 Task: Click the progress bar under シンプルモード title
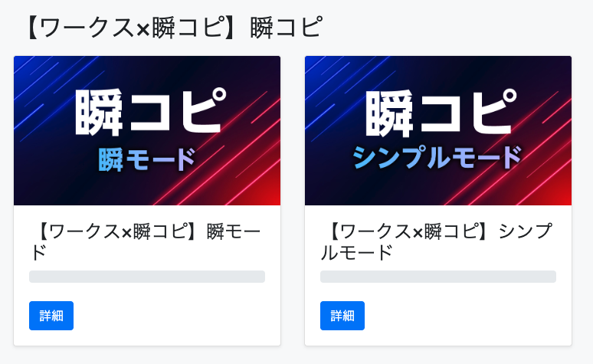438,277
